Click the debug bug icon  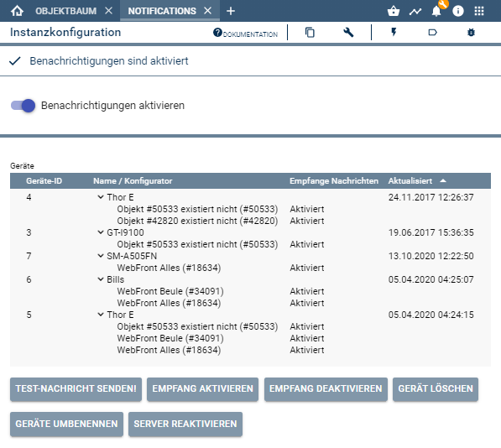471,32
